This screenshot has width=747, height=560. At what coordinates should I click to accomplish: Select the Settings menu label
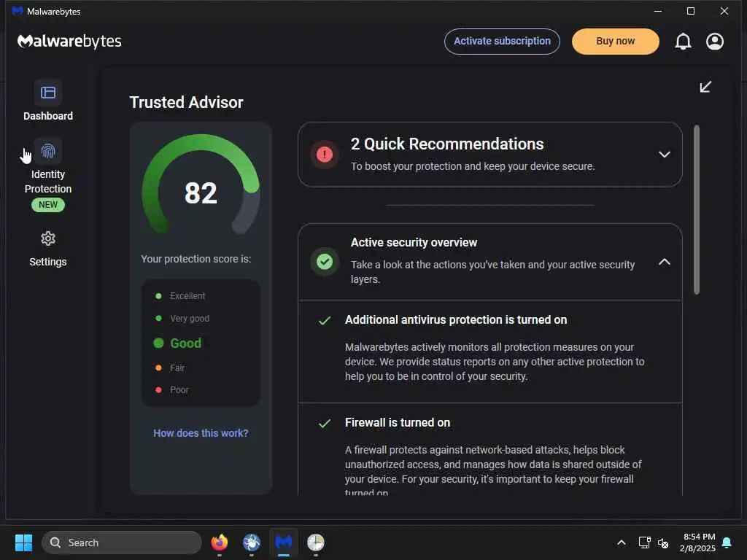coord(47,262)
